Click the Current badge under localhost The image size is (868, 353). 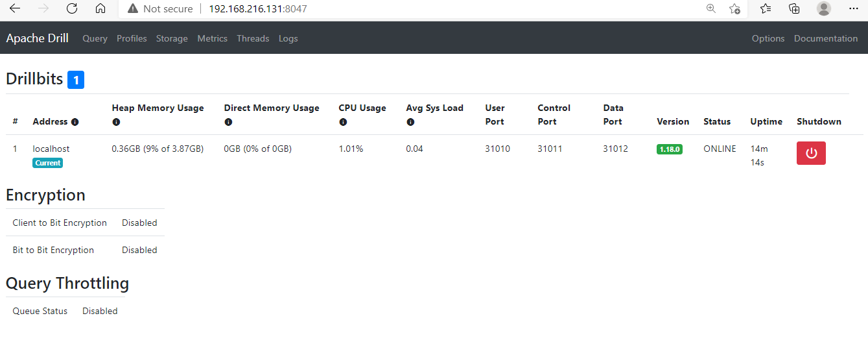pos(48,163)
